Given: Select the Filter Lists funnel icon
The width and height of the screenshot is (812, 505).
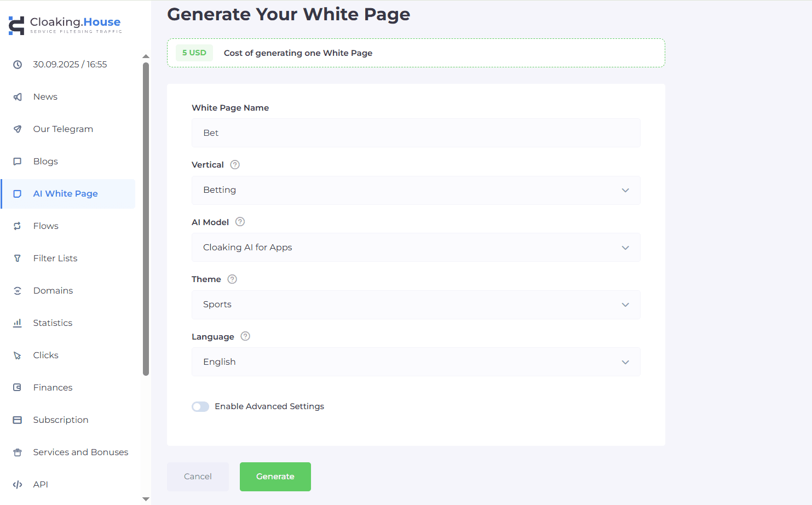Looking at the screenshot, I should pos(18,258).
